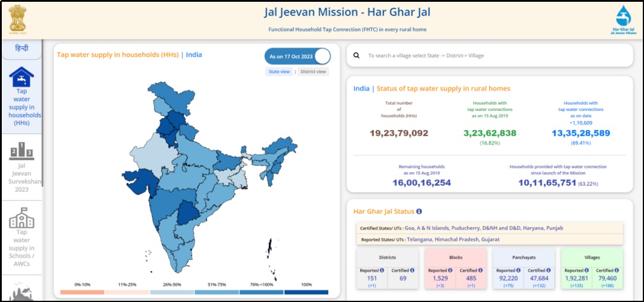Click Districts reported count 151
Screen dimensions: 644x302
pyautogui.click(x=372, y=278)
